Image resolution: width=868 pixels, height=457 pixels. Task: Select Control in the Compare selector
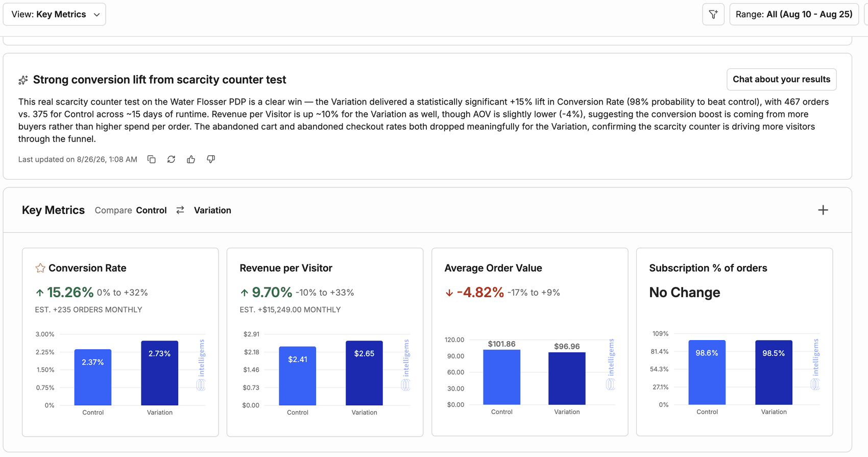tap(151, 210)
